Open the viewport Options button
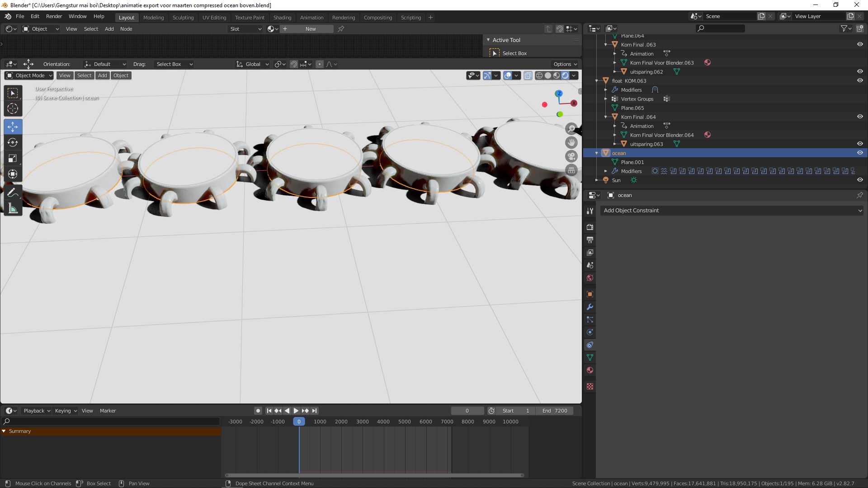This screenshot has width=868, height=488. (x=565, y=65)
